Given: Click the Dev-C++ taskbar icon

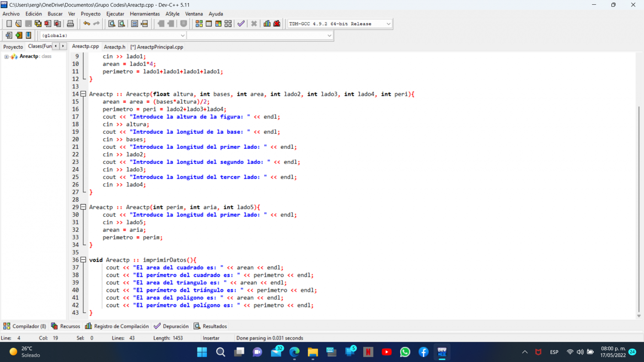Looking at the screenshot, I should click(442, 352).
